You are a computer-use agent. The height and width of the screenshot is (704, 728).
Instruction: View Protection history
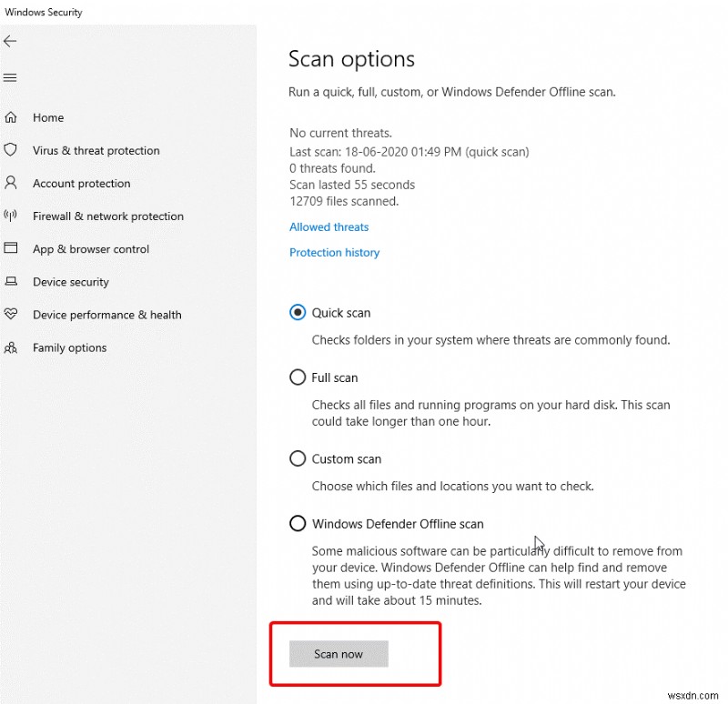[334, 252]
